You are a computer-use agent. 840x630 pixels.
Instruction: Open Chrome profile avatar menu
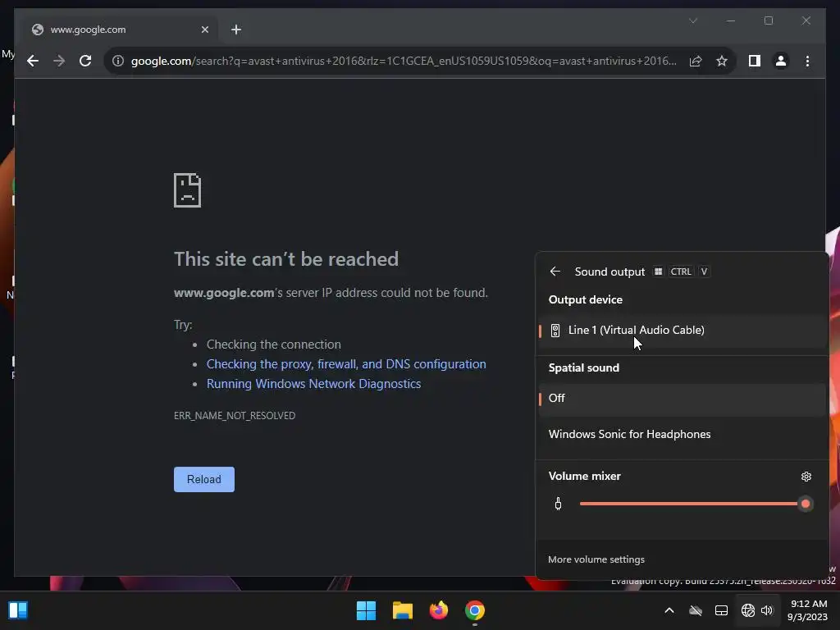click(781, 61)
